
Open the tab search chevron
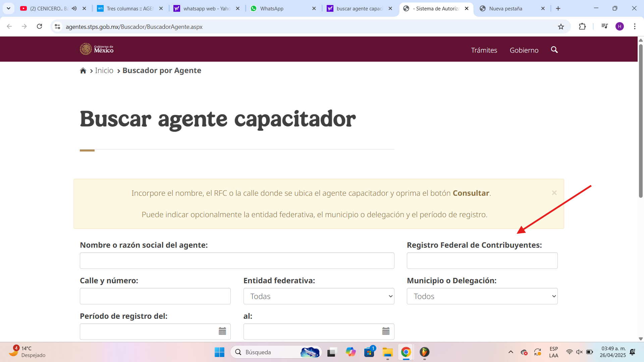[x=8, y=8]
